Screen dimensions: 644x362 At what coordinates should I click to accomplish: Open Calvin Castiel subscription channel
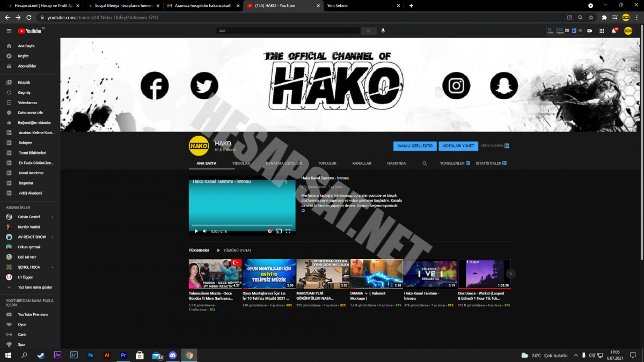[30, 217]
